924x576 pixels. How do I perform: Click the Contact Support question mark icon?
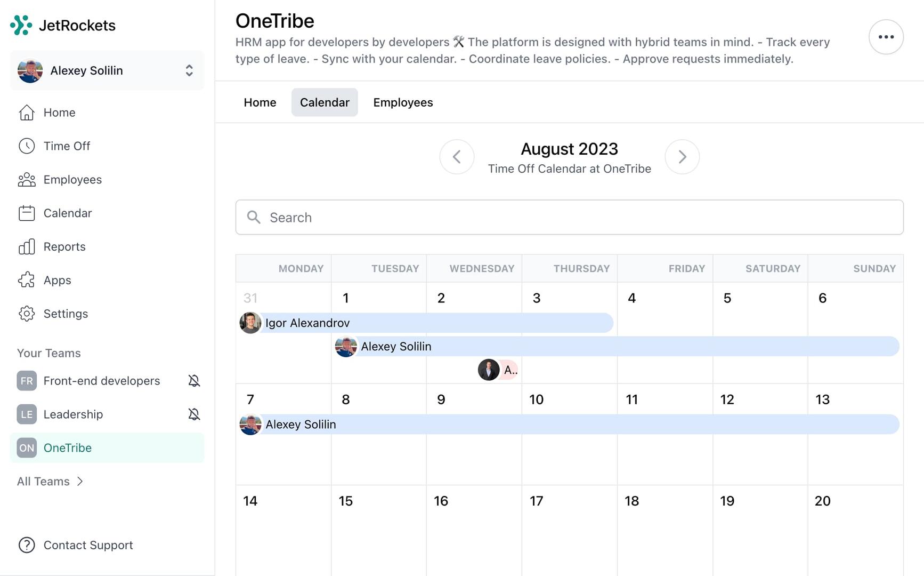[27, 545]
